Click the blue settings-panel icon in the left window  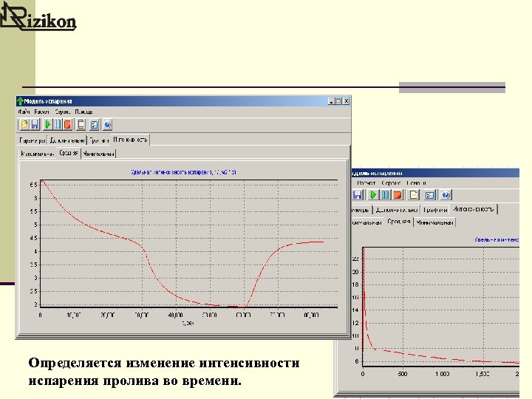(95, 125)
